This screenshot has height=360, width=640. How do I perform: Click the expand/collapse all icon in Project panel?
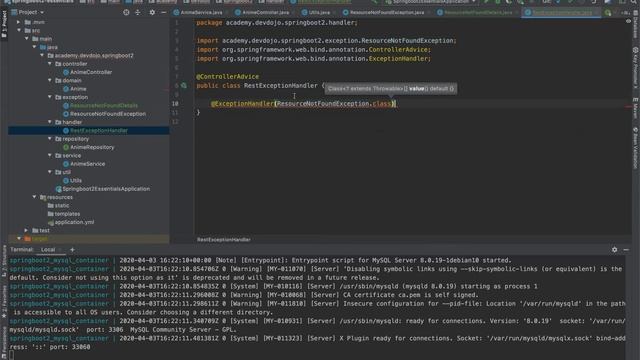[x=138, y=12]
